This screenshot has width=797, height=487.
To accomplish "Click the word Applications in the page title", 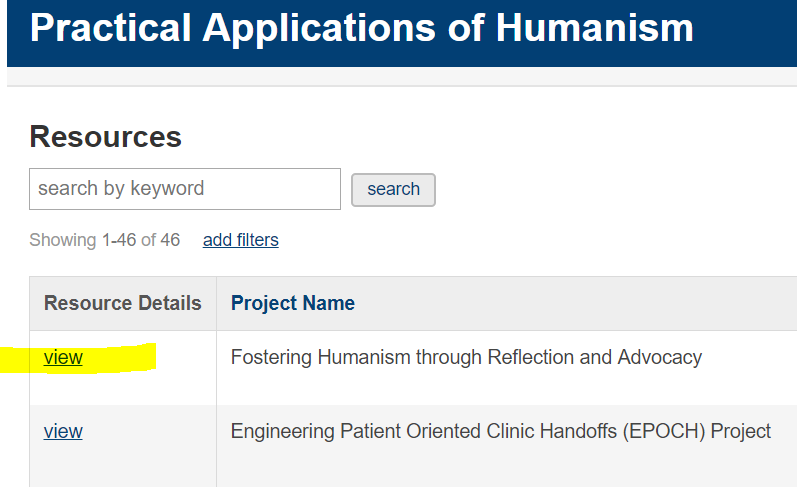I will [x=319, y=28].
